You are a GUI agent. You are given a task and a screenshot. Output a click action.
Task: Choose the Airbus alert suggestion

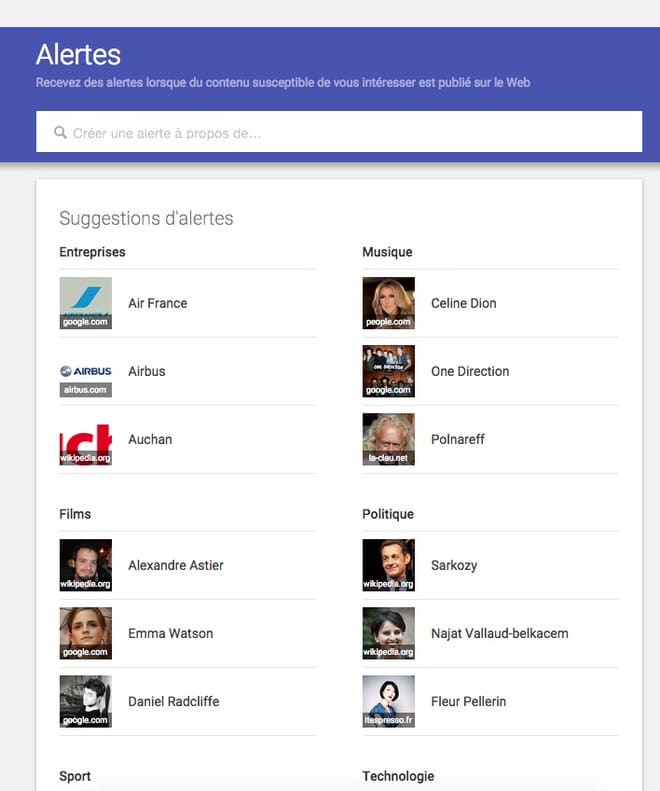click(147, 371)
